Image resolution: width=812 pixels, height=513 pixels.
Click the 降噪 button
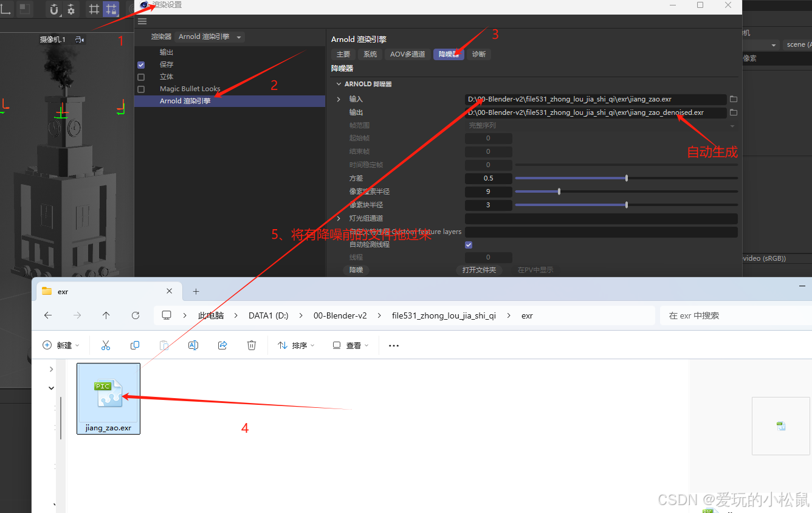[356, 270]
